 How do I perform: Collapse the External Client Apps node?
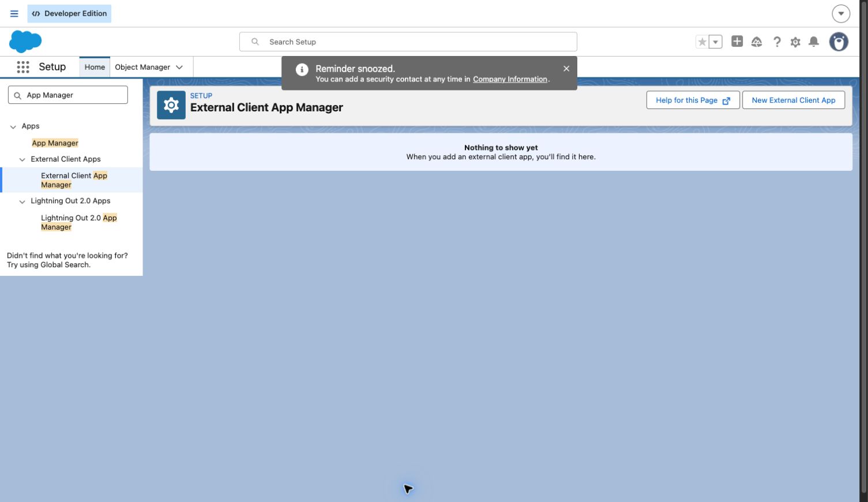click(x=22, y=159)
